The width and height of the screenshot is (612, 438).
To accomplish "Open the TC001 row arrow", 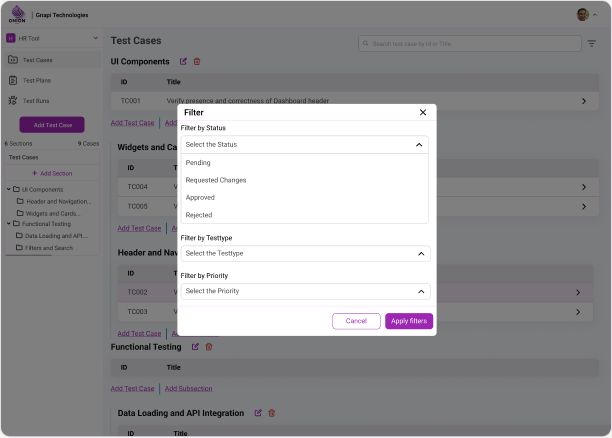I will (x=584, y=101).
